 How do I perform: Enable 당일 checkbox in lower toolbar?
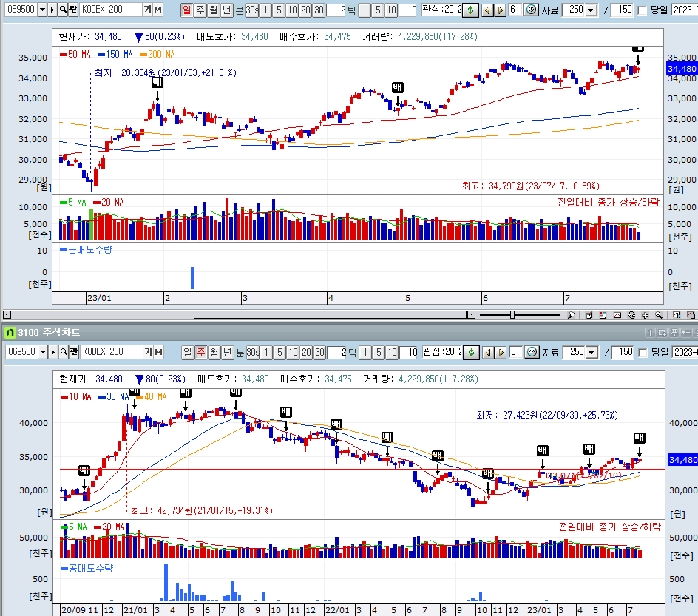pos(643,353)
